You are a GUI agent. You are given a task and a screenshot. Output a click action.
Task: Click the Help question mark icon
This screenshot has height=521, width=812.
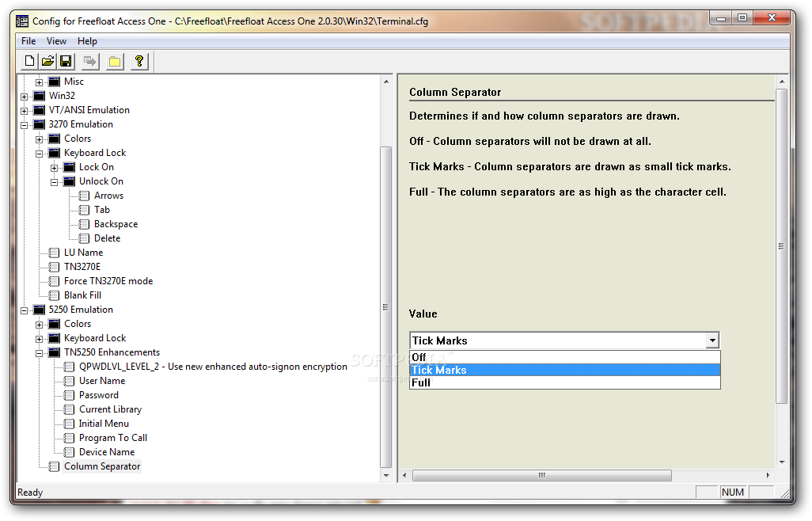coord(138,61)
